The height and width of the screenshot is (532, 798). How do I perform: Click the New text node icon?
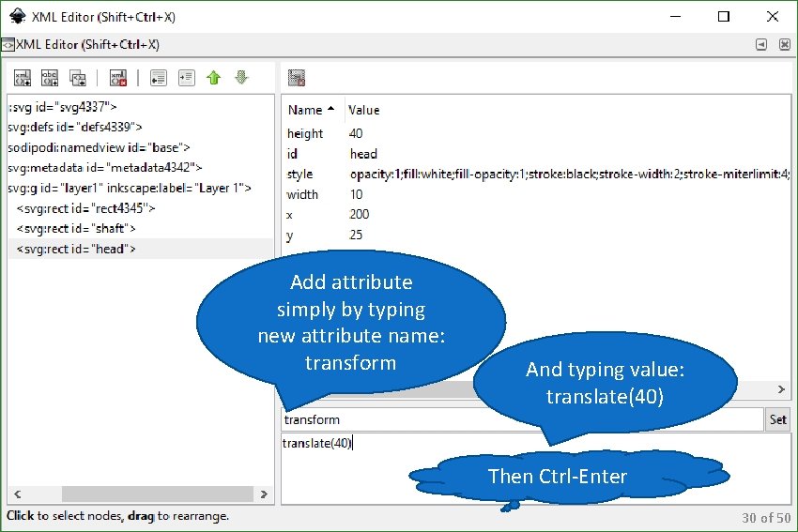pyautogui.click(x=50, y=78)
